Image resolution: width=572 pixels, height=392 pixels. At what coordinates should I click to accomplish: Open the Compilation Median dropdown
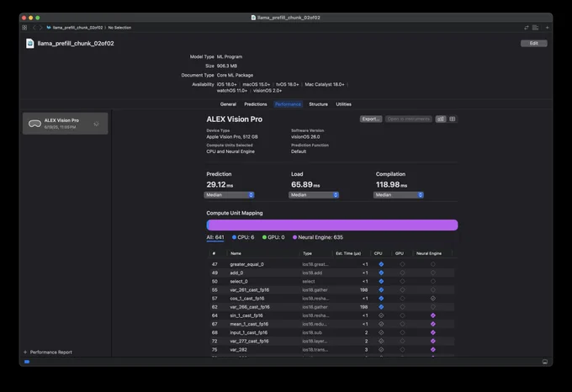pos(399,195)
